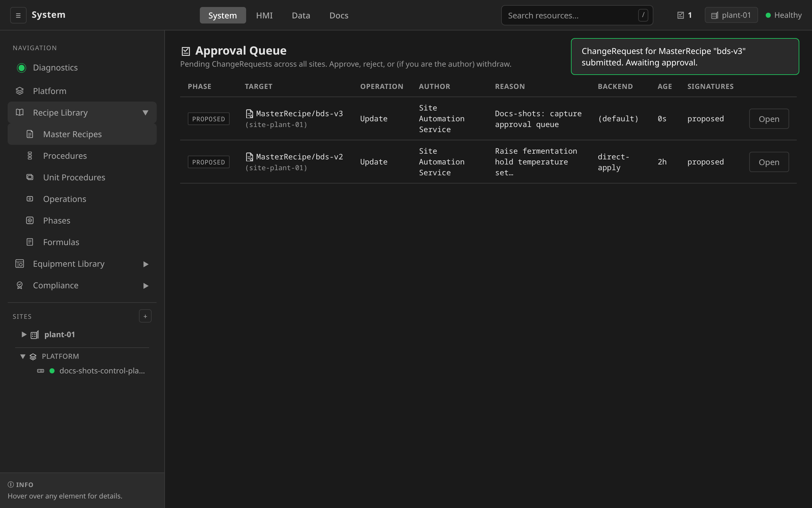The width and height of the screenshot is (812, 508).
Task: Select Master Recipes in sidebar
Action: [82, 134]
